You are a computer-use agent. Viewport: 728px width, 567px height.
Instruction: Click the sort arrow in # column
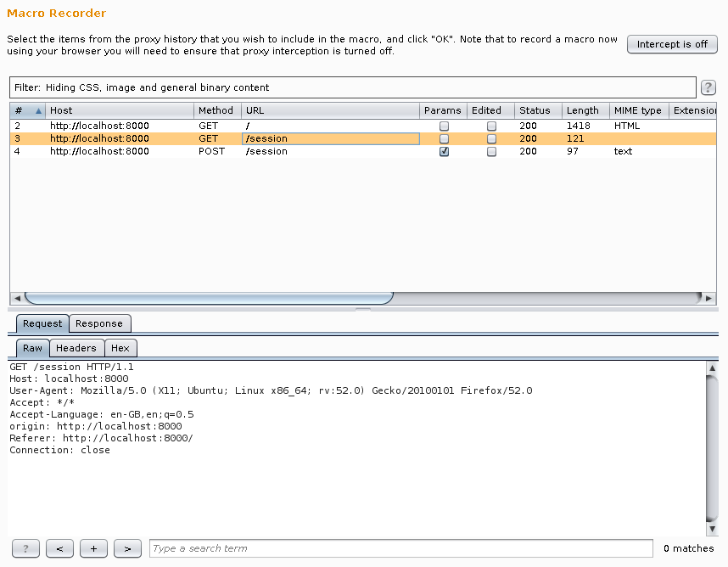coord(38,110)
